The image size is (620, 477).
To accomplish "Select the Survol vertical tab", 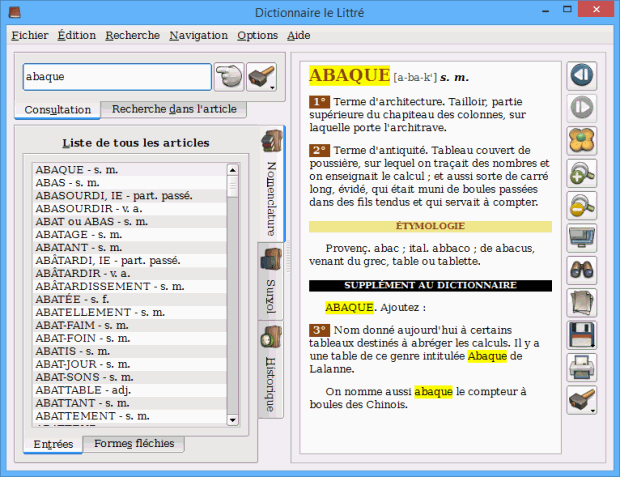I will click(270, 281).
